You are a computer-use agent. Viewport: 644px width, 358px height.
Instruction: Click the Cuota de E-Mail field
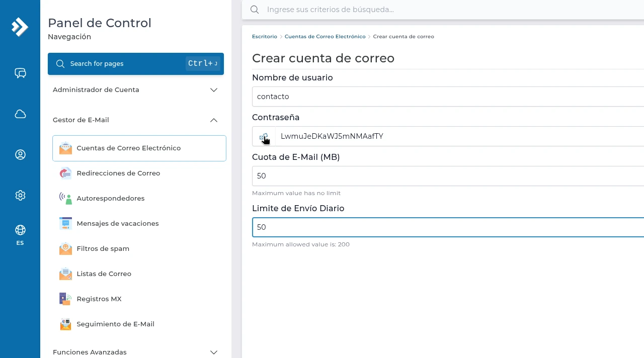tap(448, 176)
